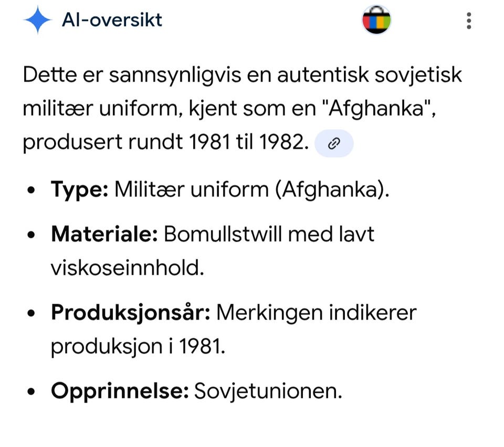
Task: Click the bold Opprinnelse: label
Action: pos(120,391)
